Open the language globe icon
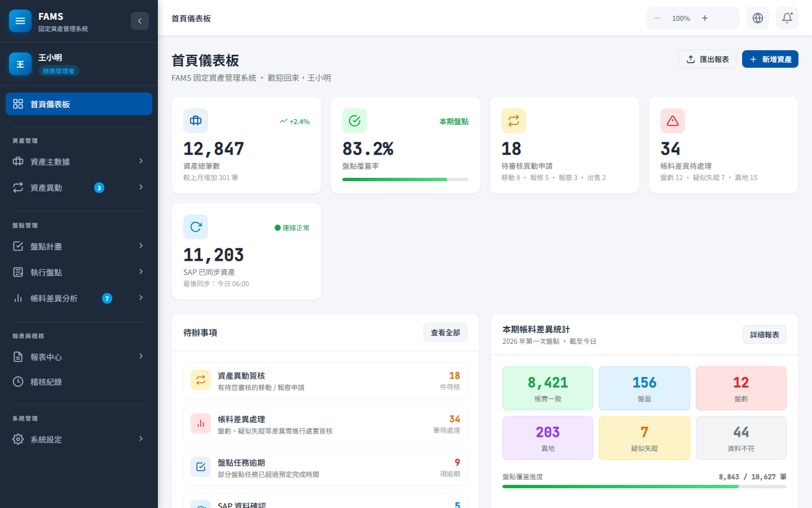This screenshot has width=812, height=508. [757, 17]
